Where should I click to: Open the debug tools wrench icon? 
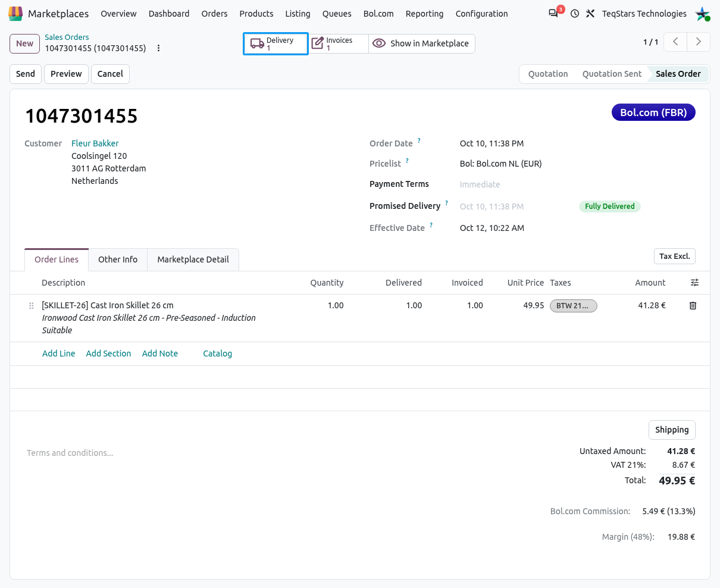pyautogui.click(x=590, y=13)
